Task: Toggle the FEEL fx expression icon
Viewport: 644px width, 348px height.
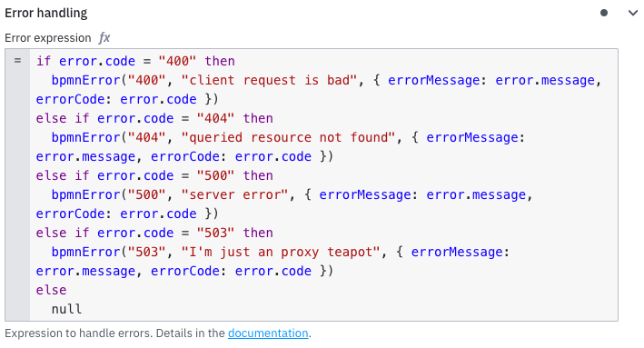Action: [x=104, y=38]
